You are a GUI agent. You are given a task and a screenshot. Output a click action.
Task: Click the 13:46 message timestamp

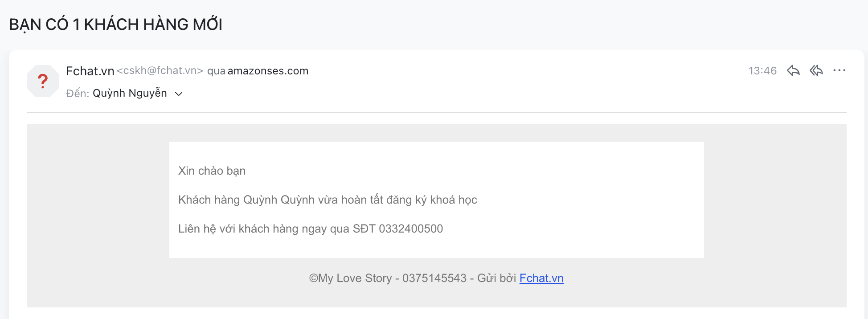pos(762,71)
